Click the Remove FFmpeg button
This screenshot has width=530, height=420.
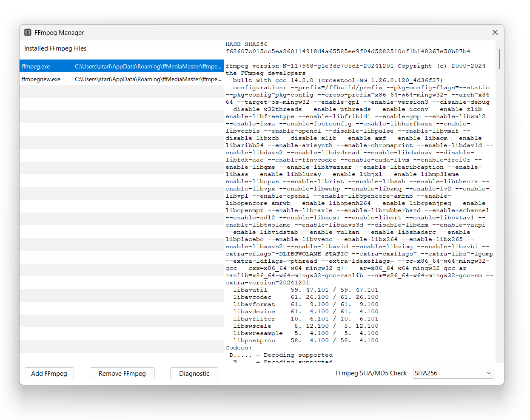point(122,373)
